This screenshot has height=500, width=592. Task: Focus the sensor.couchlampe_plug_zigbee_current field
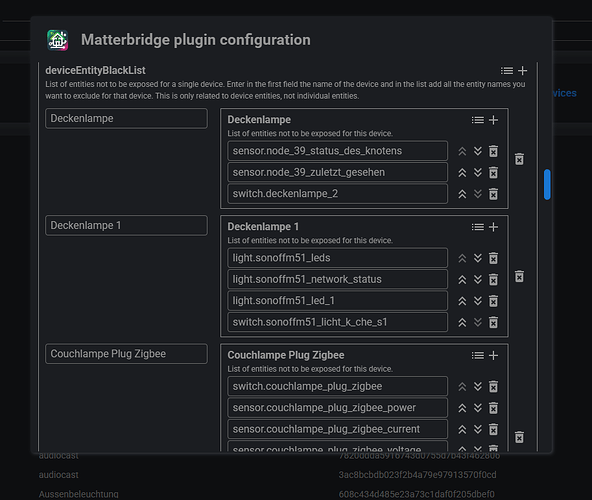pos(338,429)
